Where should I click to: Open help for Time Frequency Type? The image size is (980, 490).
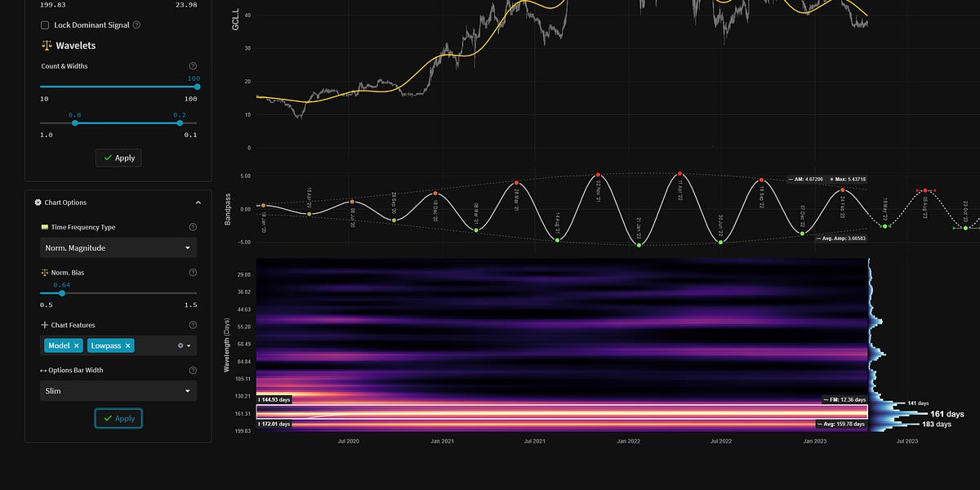click(193, 228)
